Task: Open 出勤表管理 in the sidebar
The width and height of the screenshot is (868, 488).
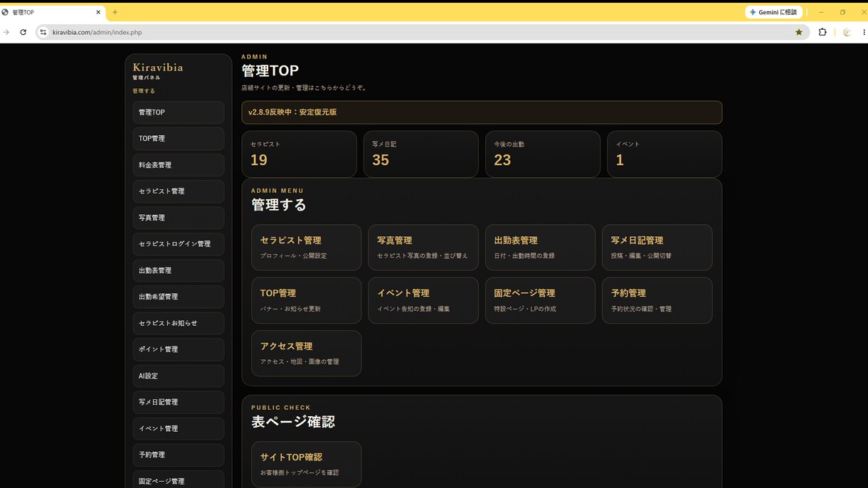Action: click(178, 270)
